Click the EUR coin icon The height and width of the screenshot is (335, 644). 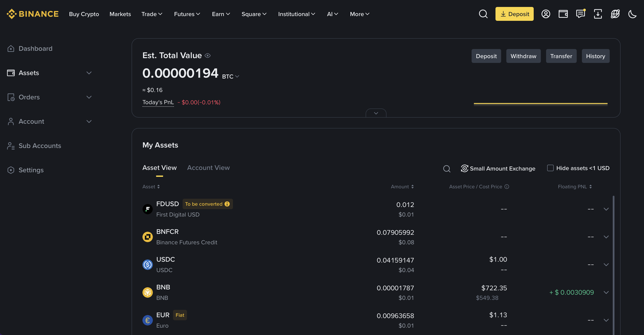point(147,320)
